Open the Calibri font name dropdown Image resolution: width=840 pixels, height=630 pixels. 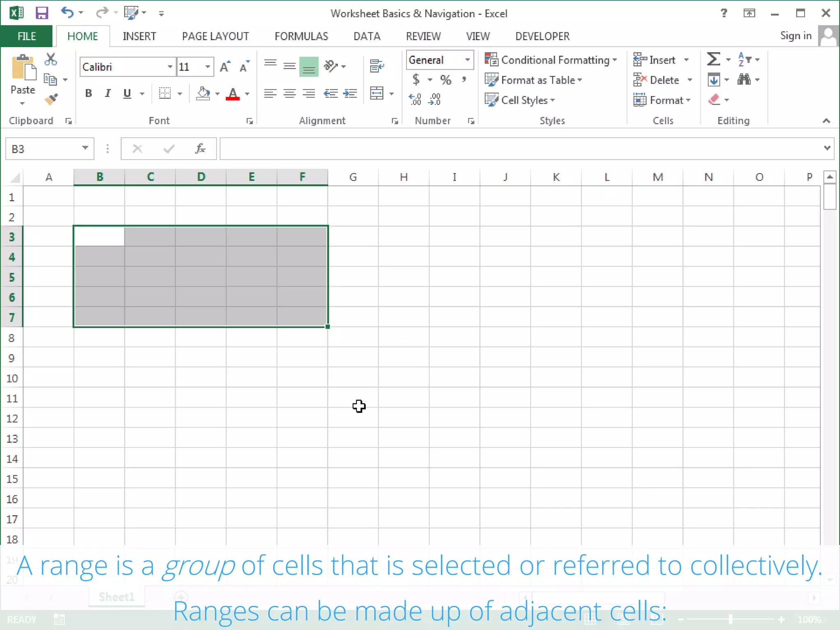(x=169, y=67)
